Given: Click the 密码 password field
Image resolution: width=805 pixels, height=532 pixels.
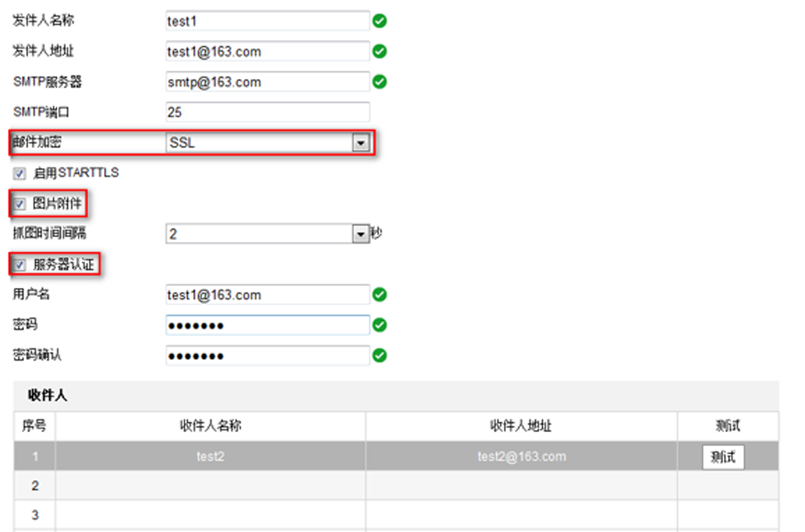Looking at the screenshot, I should [267, 325].
